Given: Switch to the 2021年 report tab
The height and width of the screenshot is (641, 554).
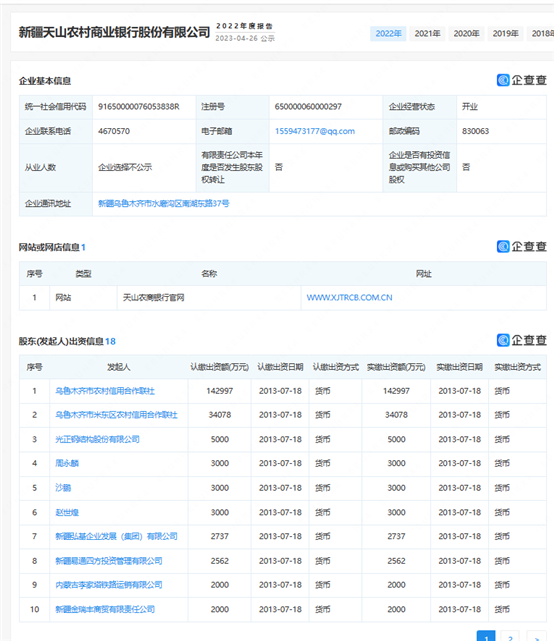Looking at the screenshot, I should pyautogui.click(x=427, y=34).
